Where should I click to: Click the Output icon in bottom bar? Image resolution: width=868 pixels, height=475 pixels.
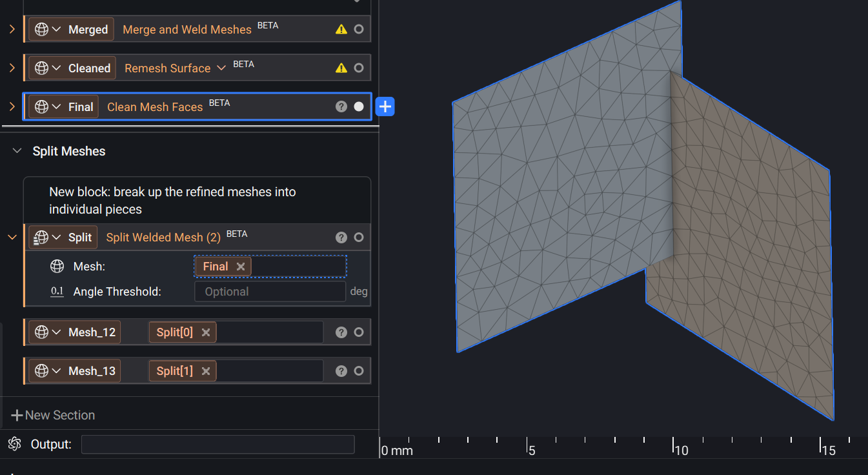[x=15, y=444]
